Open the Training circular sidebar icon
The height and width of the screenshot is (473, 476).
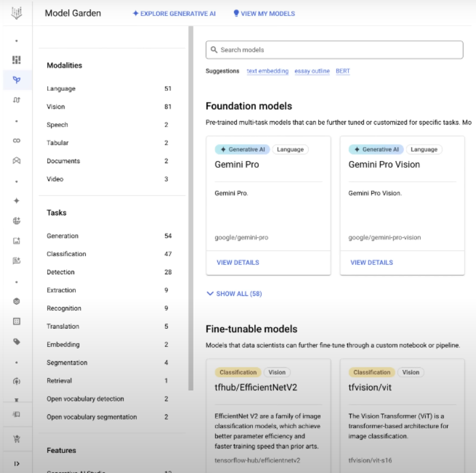(17, 381)
